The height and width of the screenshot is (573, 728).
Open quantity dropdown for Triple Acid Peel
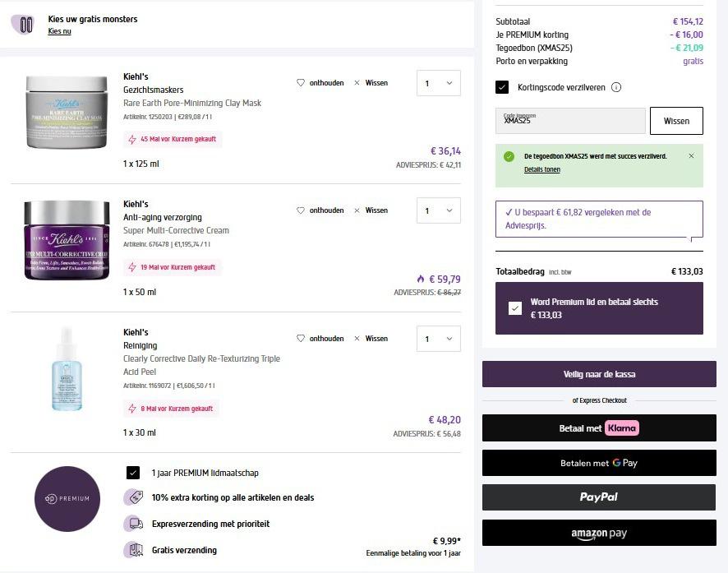(438, 339)
